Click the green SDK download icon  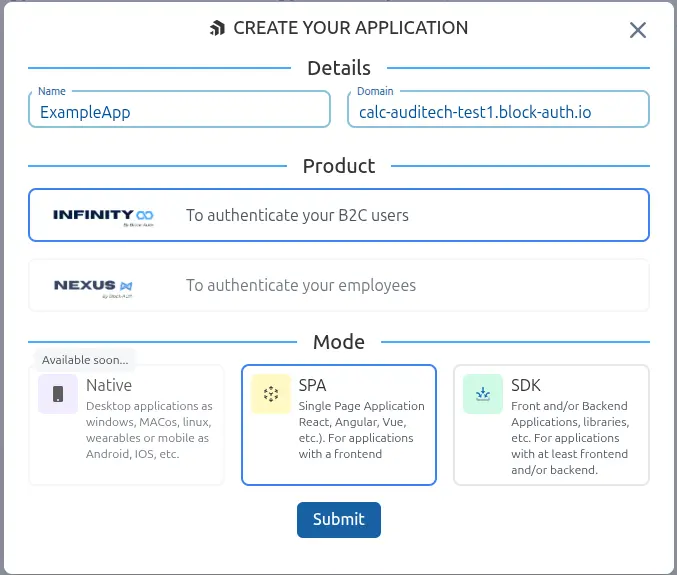(x=483, y=394)
